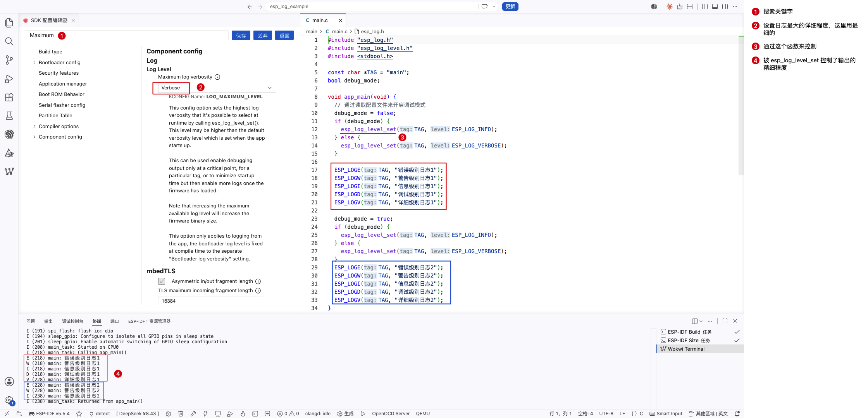
Task: Click the 丢弃 discard button
Action: coord(263,36)
